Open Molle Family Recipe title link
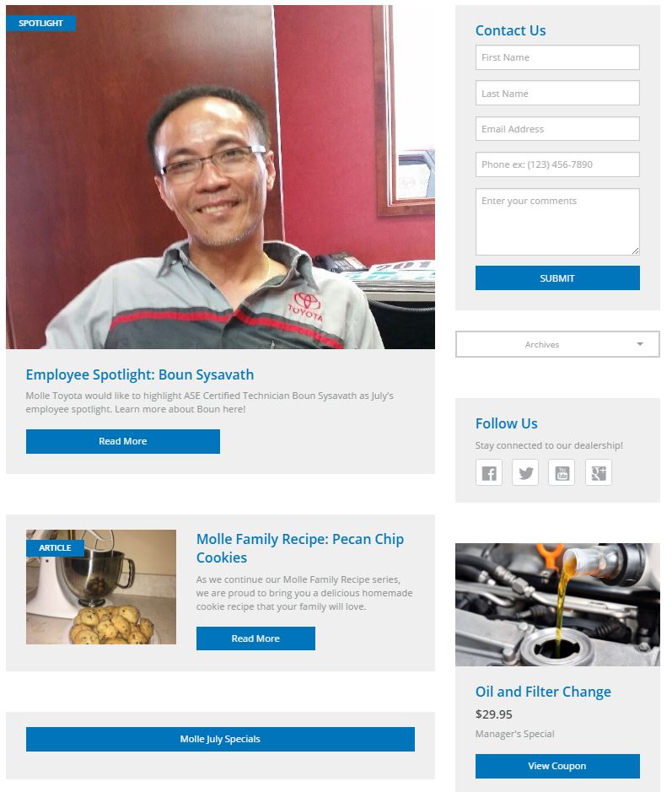Viewport: 672px width, 792px height. click(x=300, y=548)
